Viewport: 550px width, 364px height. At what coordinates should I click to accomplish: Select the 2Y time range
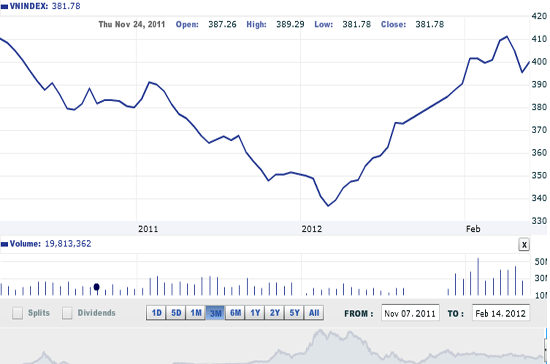pos(275,313)
